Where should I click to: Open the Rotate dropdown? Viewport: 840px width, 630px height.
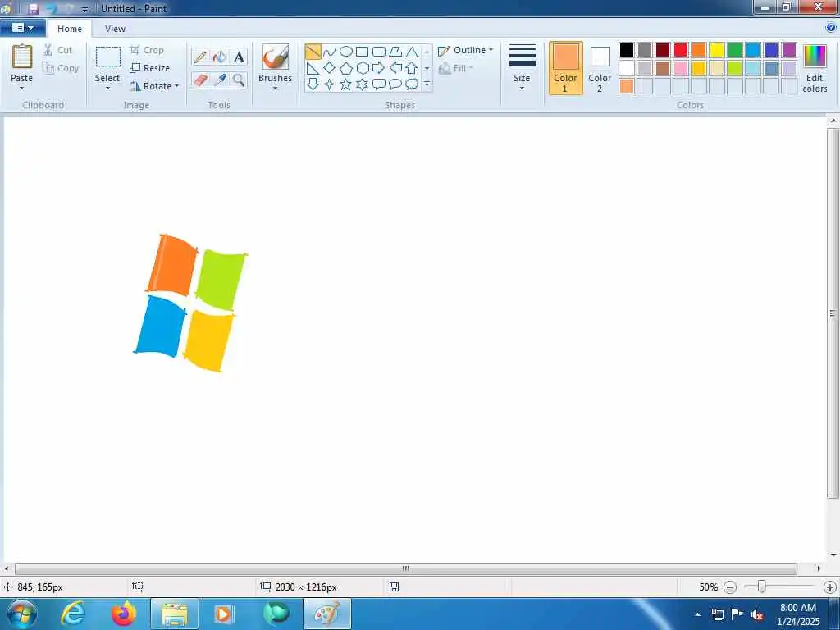point(155,86)
